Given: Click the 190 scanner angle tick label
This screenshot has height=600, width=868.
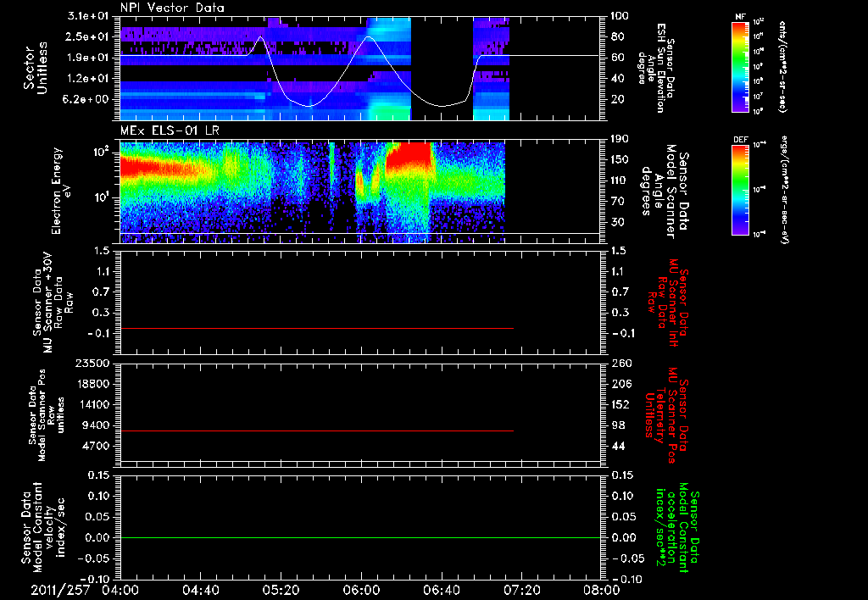Looking at the screenshot, I should tap(621, 139).
